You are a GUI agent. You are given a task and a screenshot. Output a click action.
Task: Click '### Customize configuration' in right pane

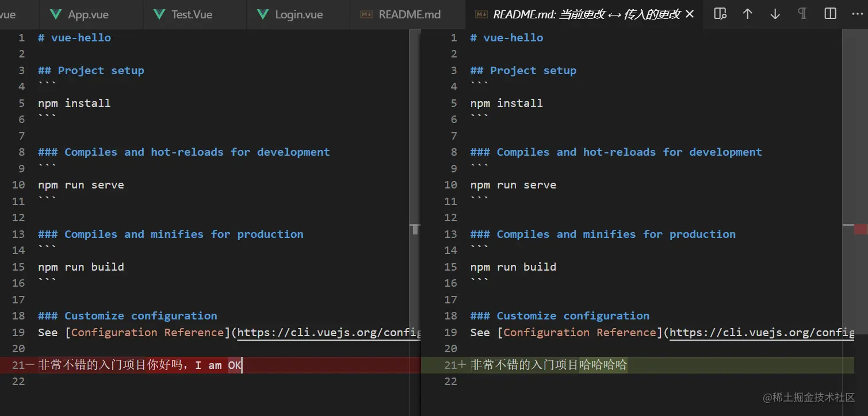(560, 316)
